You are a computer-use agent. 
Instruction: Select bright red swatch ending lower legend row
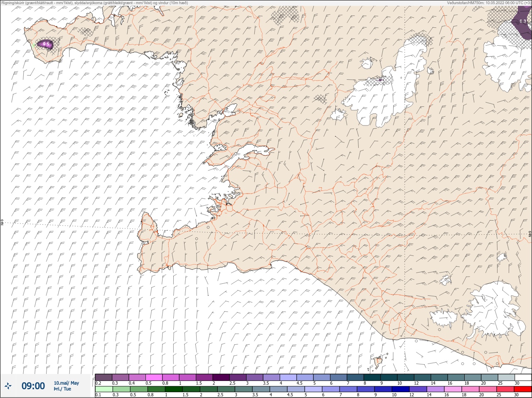click(523, 389)
